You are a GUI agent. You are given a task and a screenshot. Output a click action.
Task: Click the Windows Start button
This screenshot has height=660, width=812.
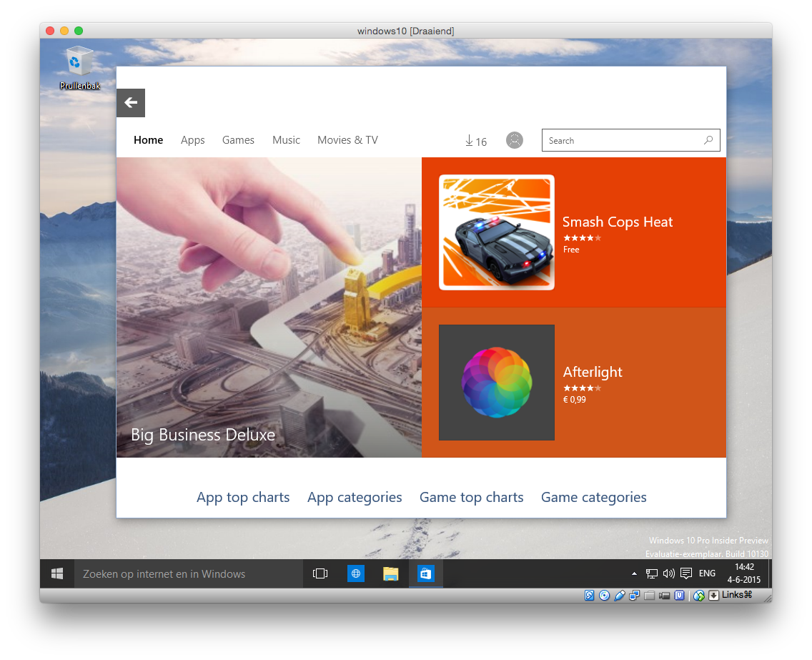[x=57, y=573]
